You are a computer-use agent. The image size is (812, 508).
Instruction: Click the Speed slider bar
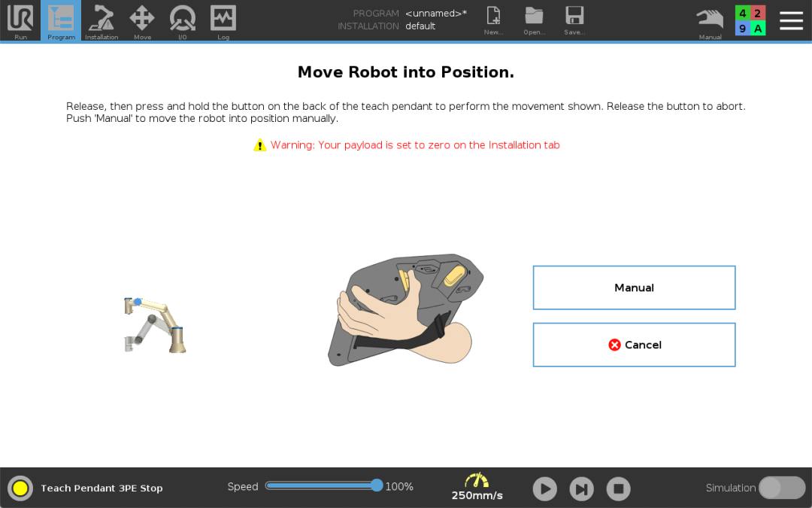pyautogui.click(x=321, y=486)
